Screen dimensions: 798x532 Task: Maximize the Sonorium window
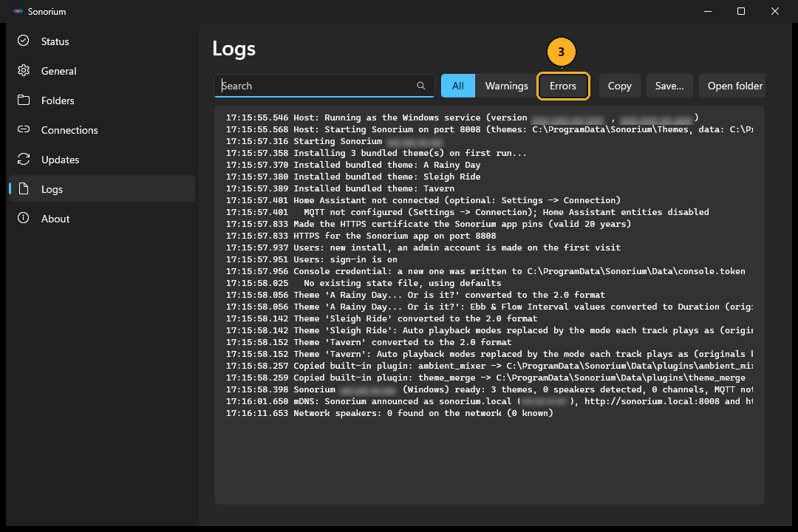pyautogui.click(x=741, y=11)
